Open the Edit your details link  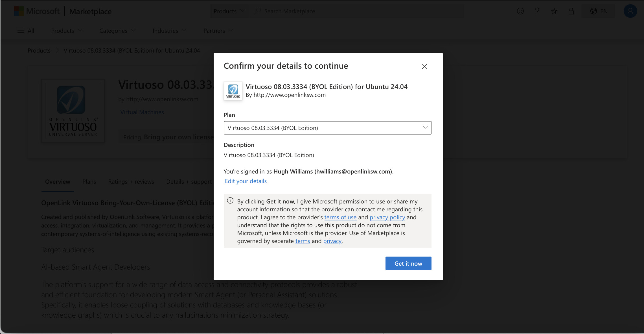(x=246, y=181)
